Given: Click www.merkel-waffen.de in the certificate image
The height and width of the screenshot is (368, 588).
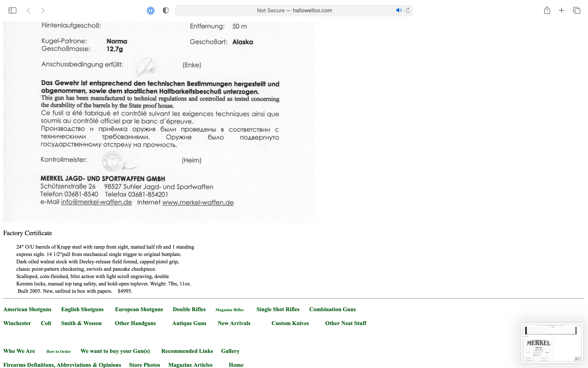Looking at the screenshot, I should 198,202.
